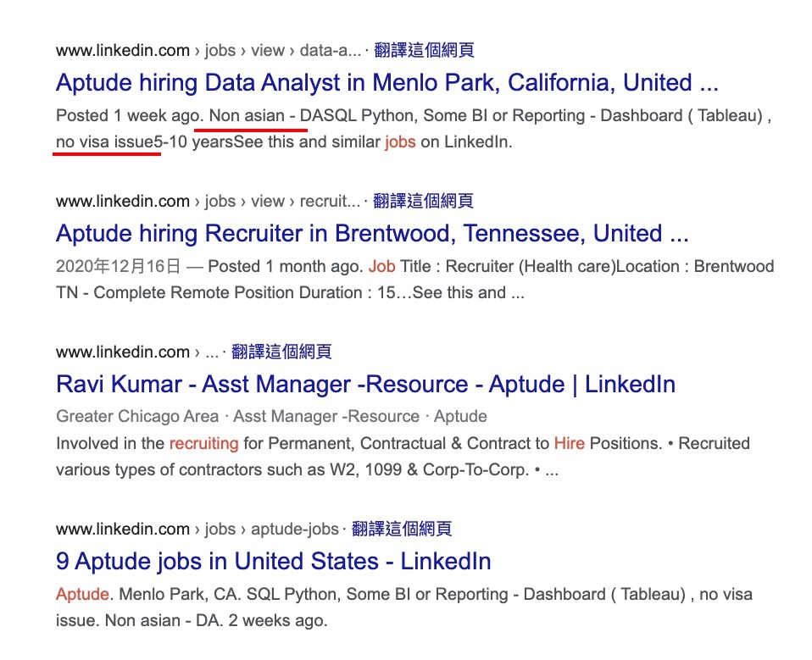Open Ravi Kumar's LinkedIn profile result

click(x=365, y=385)
